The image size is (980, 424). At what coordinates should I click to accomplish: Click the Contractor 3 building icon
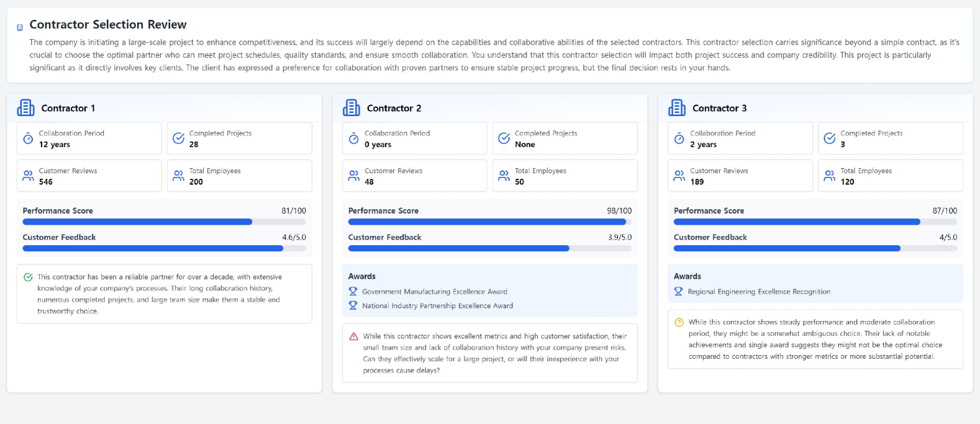point(677,108)
